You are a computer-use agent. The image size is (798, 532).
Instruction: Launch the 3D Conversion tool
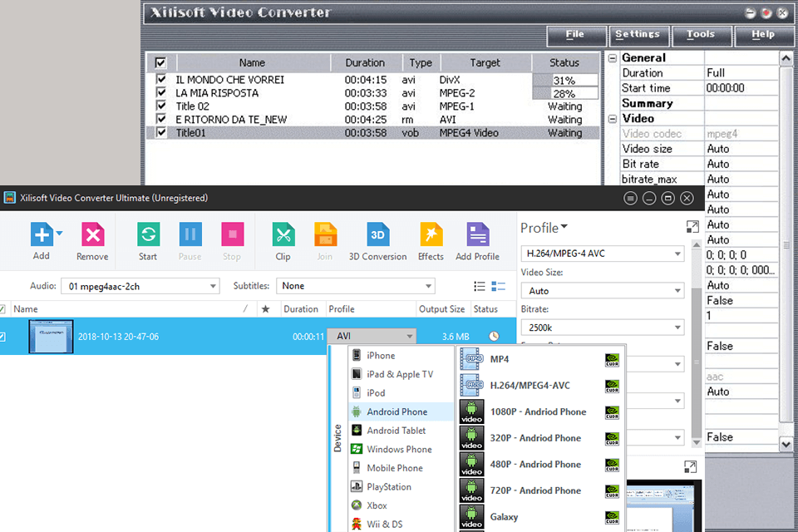tap(377, 235)
